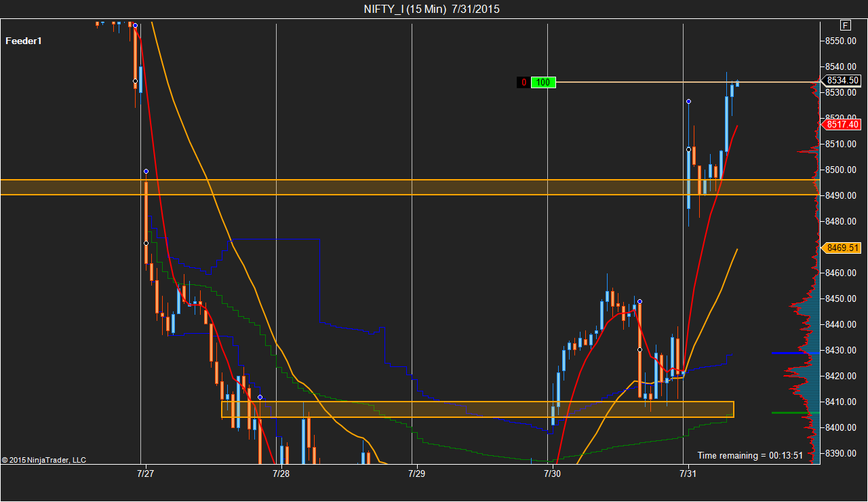Click the 7/30 date label

(552, 473)
